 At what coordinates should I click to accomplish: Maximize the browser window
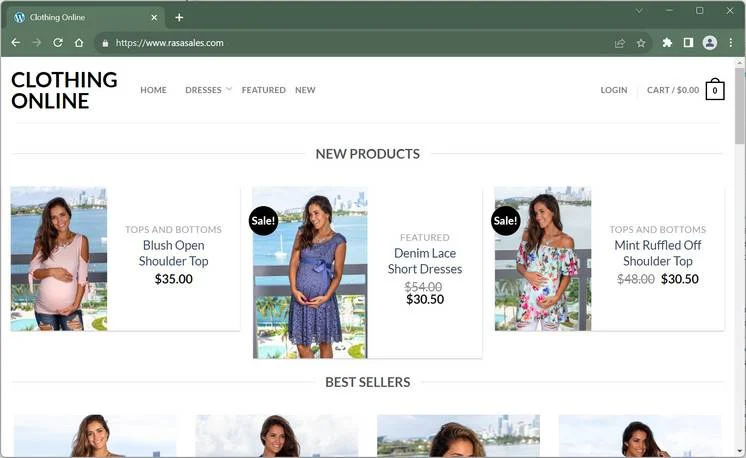[x=699, y=10]
